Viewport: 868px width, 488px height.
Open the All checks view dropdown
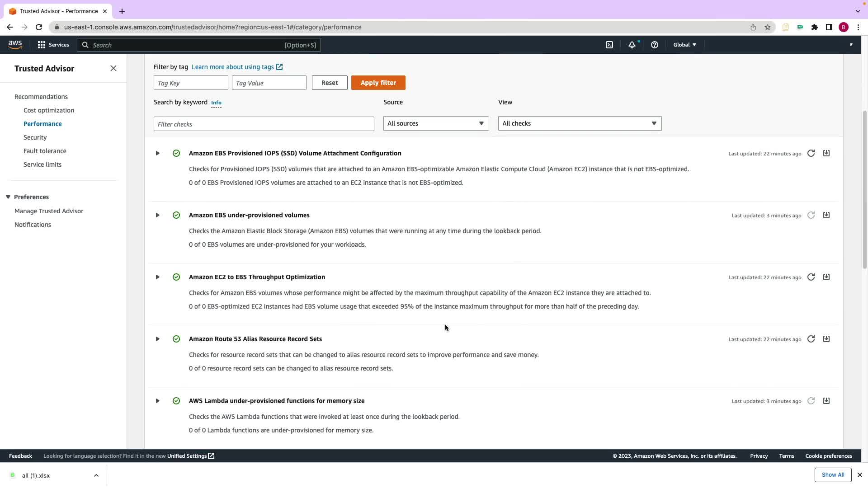click(x=580, y=123)
